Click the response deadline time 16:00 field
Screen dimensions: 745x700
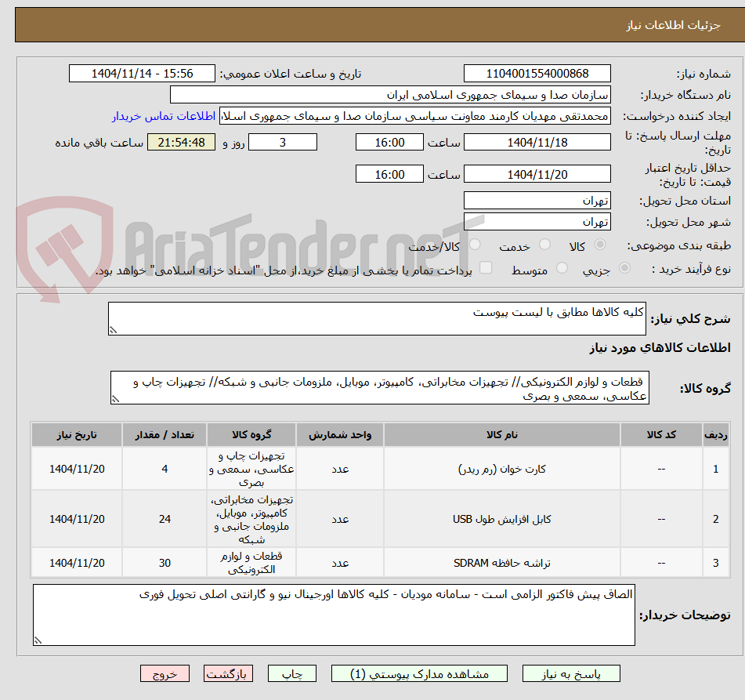389,142
